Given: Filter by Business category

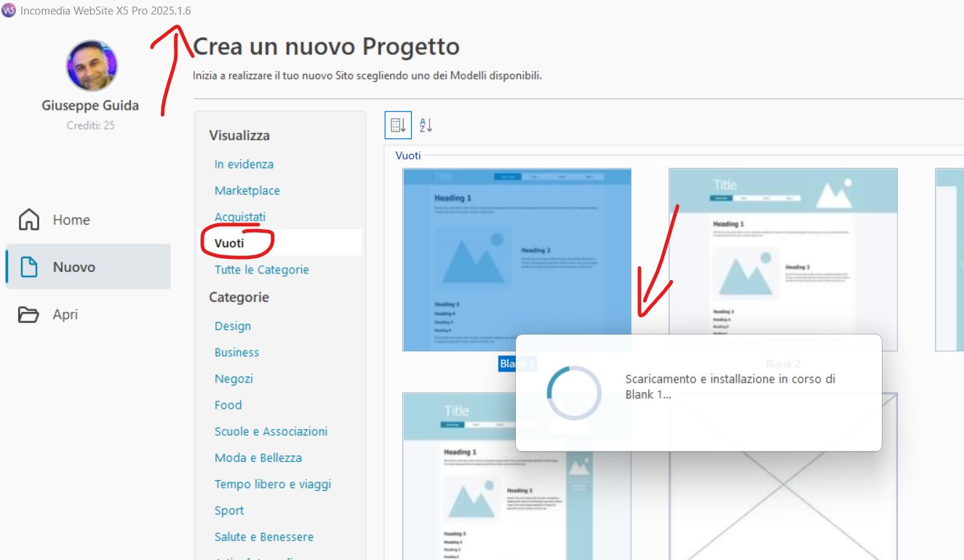Looking at the screenshot, I should [x=236, y=352].
